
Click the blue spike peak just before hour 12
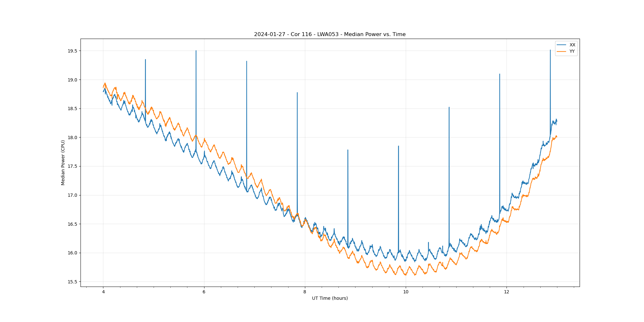tap(499, 74)
